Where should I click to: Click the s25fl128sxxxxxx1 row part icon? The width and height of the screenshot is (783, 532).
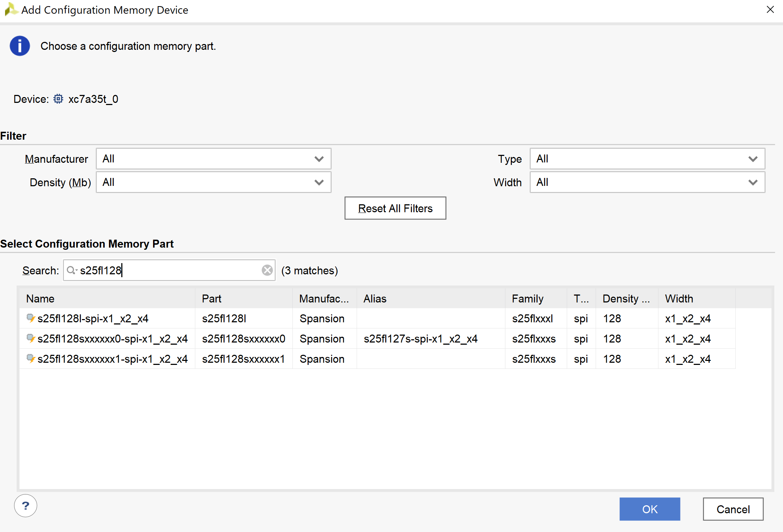(31, 358)
